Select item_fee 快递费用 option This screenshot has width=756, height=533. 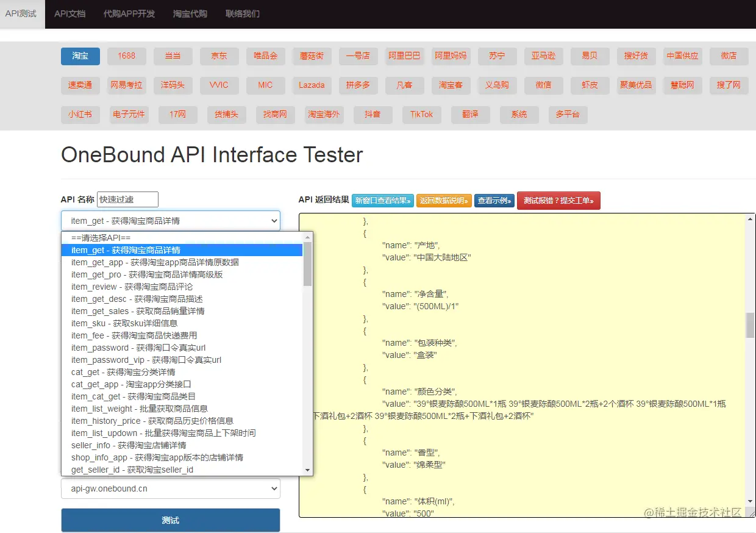click(182, 335)
